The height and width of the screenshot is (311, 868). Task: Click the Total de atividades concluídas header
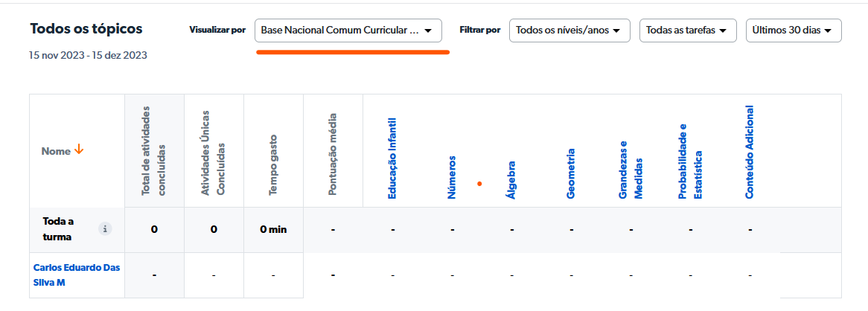click(x=153, y=153)
